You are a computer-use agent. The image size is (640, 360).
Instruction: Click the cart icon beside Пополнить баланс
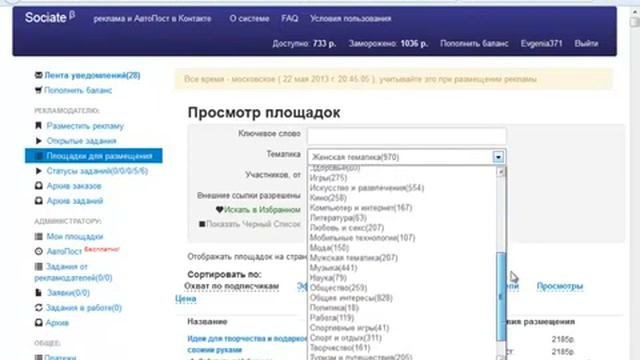click(x=38, y=90)
